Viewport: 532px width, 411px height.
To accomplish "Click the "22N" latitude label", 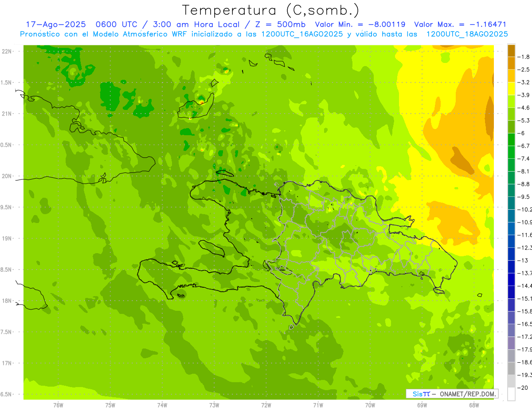I will [8, 51].
